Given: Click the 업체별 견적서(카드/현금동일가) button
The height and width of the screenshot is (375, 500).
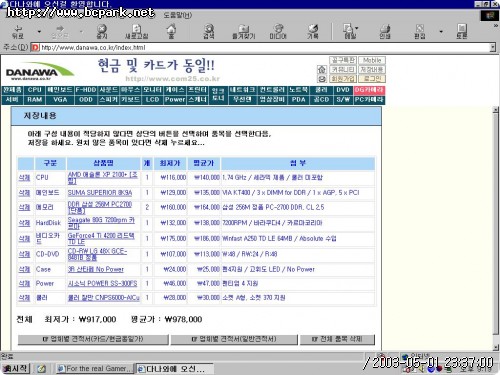Looking at the screenshot, I should tap(93, 339).
